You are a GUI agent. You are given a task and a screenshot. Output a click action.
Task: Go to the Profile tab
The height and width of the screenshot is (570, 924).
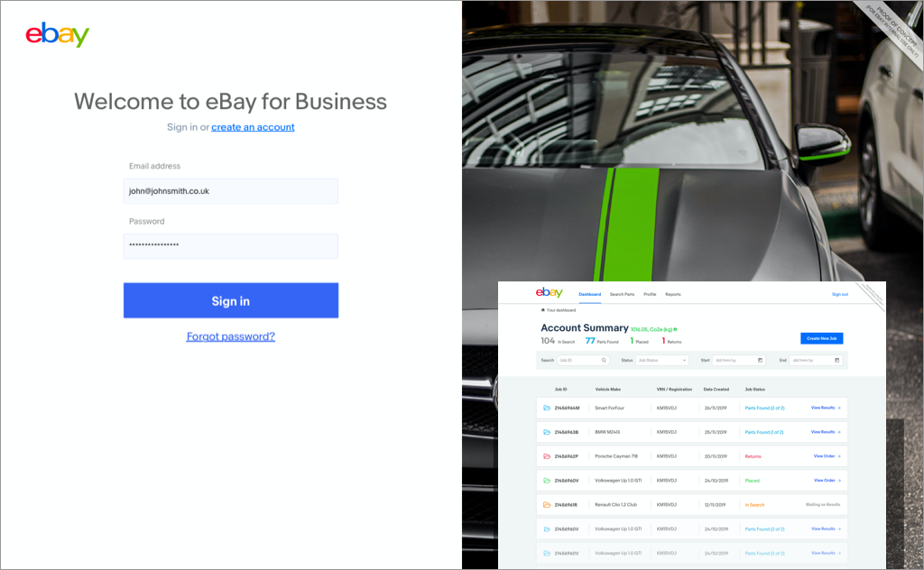(650, 294)
